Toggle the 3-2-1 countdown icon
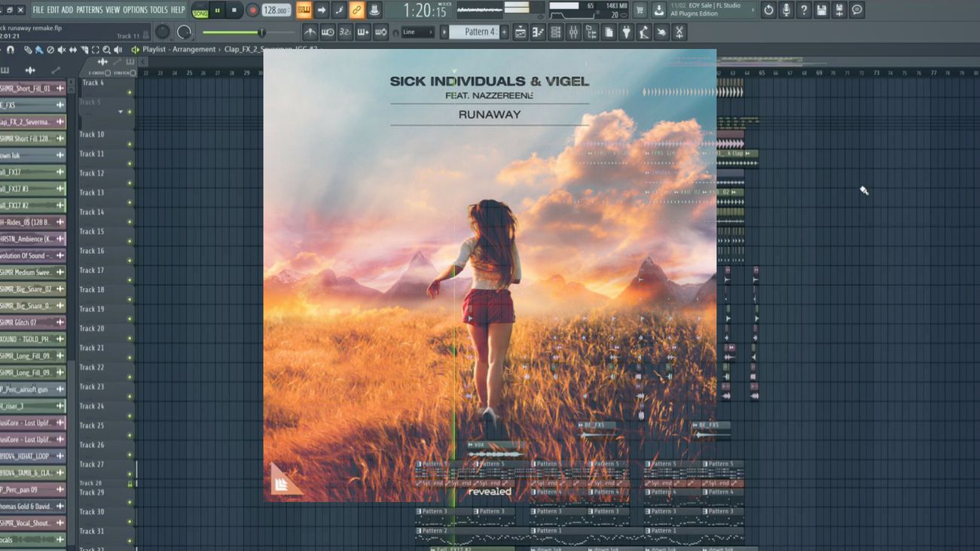 [x=345, y=32]
